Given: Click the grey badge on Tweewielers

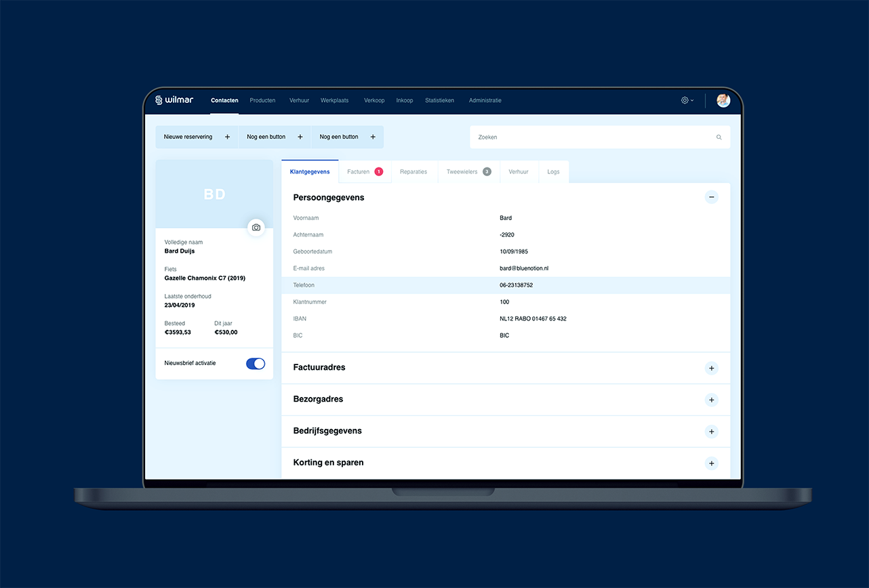Looking at the screenshot, I should click(x=487, y=171).
